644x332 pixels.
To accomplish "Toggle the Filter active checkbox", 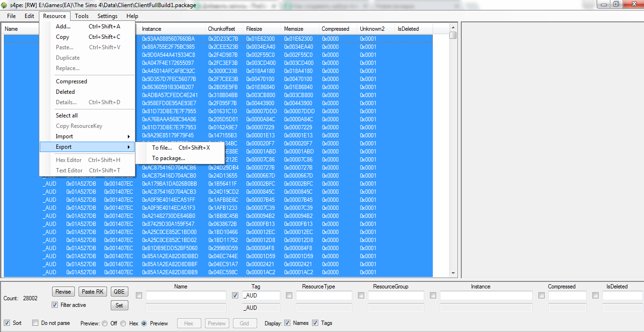I will point(55,305).
